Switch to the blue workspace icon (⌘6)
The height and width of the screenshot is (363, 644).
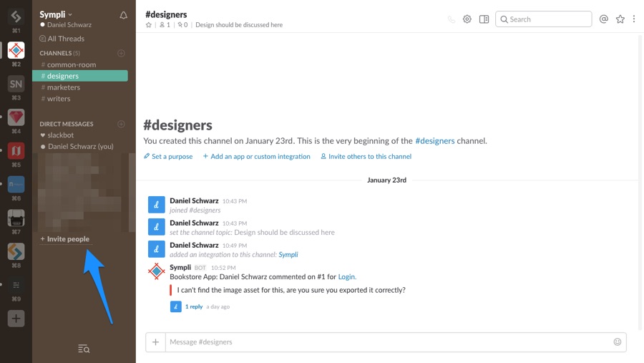click(16, 185)
